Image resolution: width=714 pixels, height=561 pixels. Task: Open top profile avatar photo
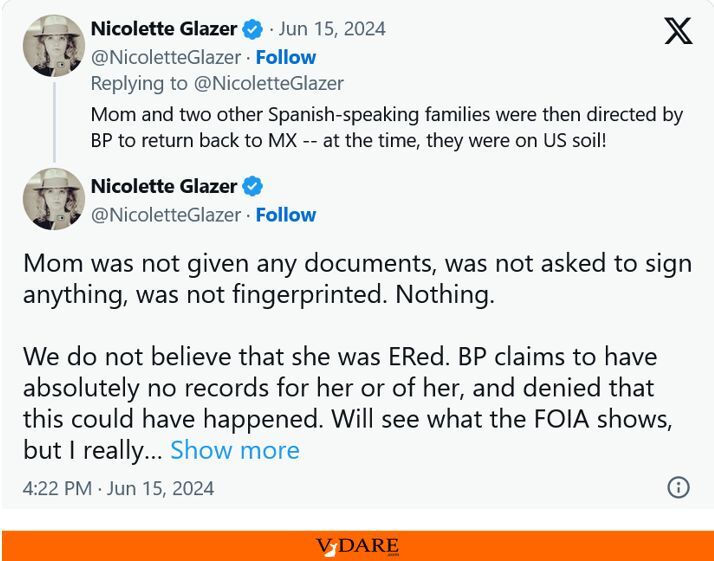54,46
